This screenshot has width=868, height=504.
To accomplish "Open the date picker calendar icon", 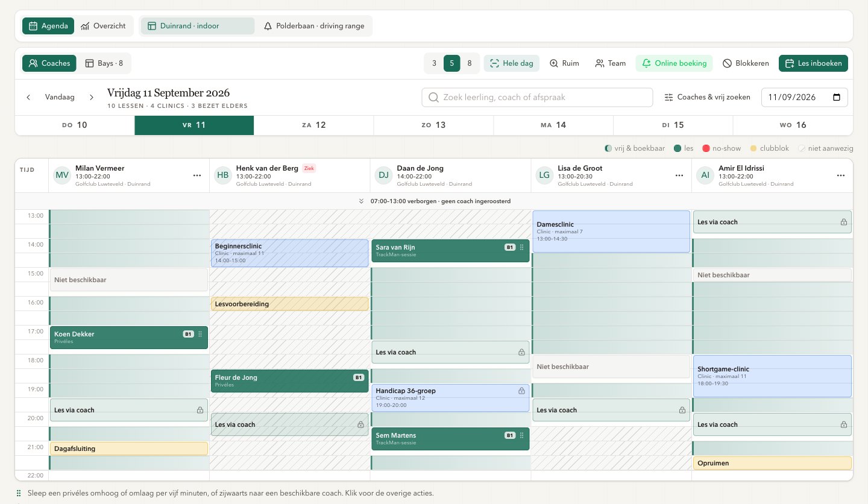I will pos(837,97).
